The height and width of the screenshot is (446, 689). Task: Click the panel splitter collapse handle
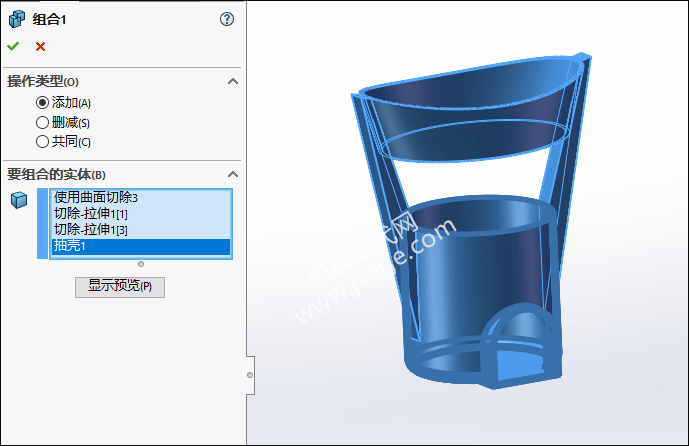click(250, 375)
